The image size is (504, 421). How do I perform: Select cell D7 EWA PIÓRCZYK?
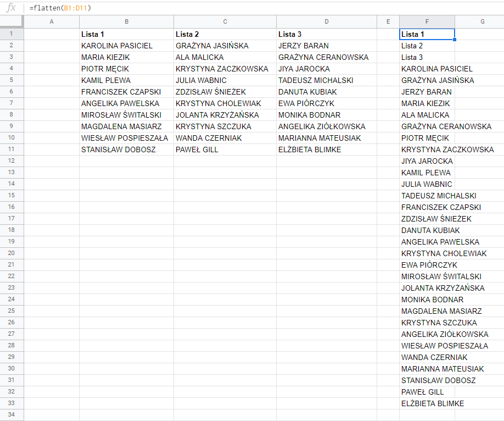click(327, 103)
